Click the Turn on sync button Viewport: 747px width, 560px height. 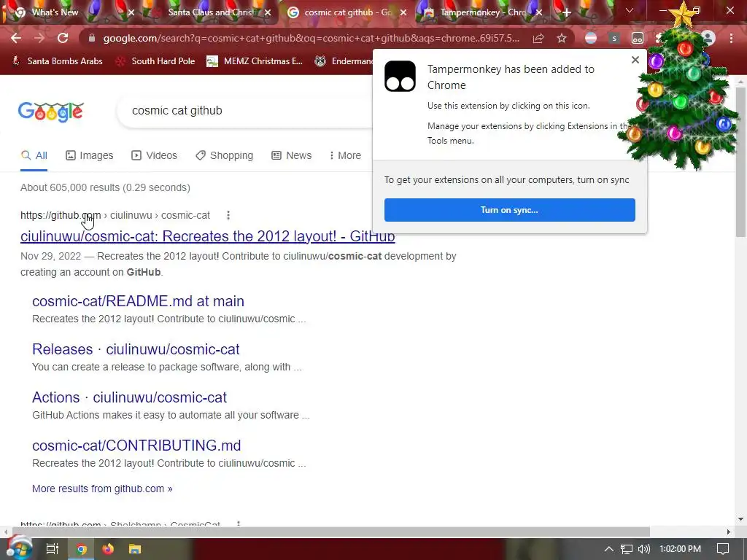pyautogui.click(x=510, y=210)
